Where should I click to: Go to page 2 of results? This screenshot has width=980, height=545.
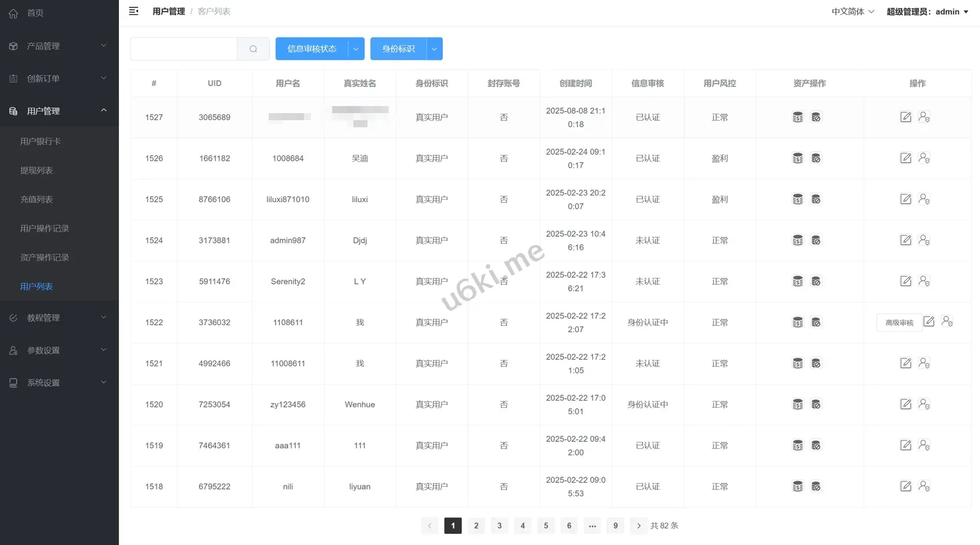click(476, 526)
